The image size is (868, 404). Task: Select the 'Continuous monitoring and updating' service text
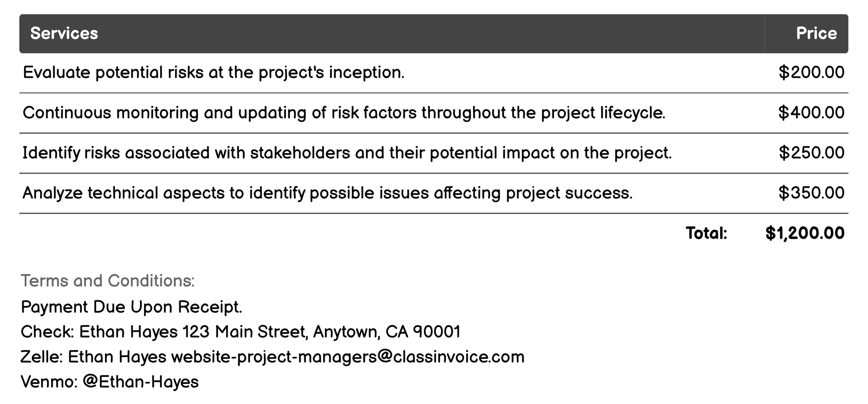pos(344,113)
